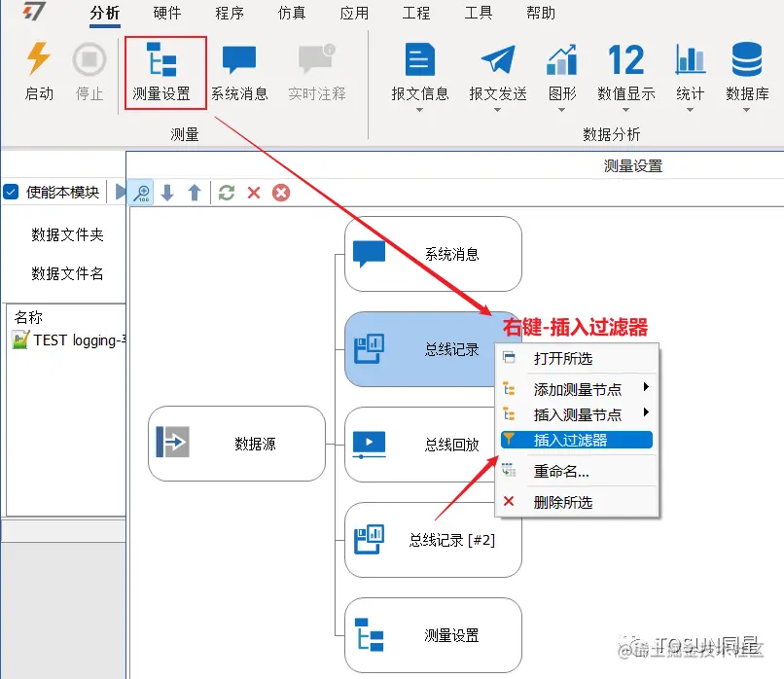Screen dimensions: 784x679
Task: Switch to the 硬件 ribbon tab
Action: point(167,13)
